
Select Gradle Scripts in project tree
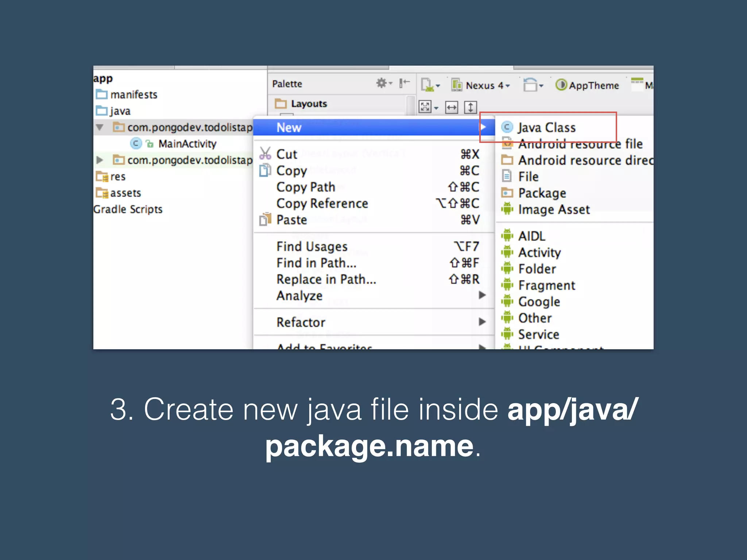128,209
